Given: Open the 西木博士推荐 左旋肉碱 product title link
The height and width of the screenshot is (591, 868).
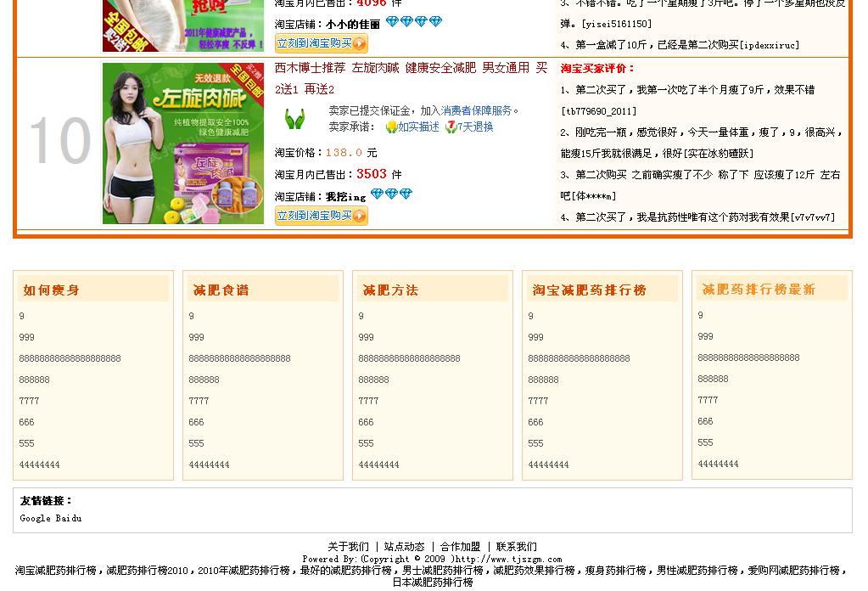Looking at the screenshot, I should [x=411, y=78].
